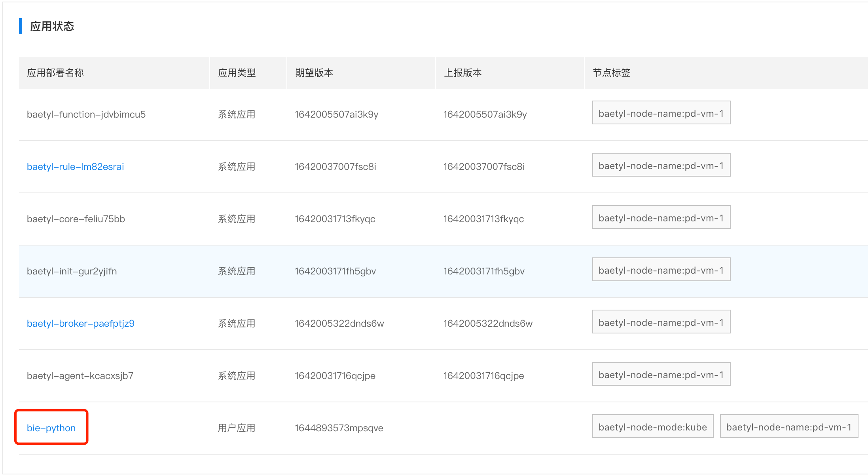
Task: Click the baetyl-node-mode:kube tag
Action: click(x=653, y=426)
